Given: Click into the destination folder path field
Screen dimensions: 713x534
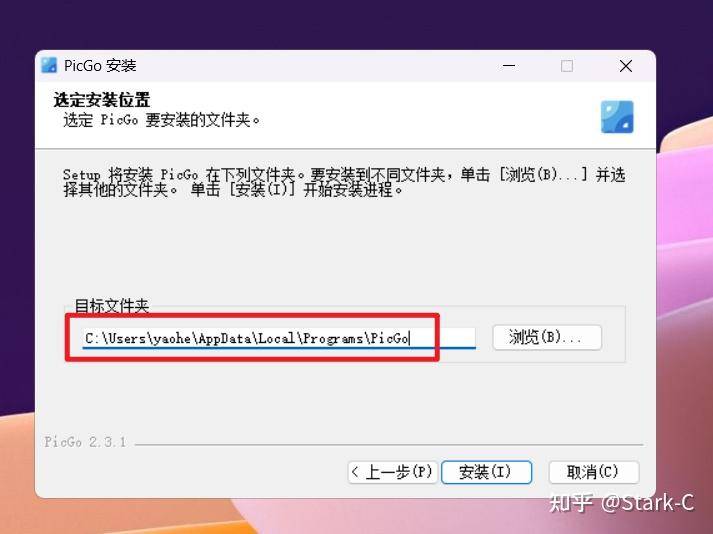Looking at the screenshot, I should click(279, 338).
